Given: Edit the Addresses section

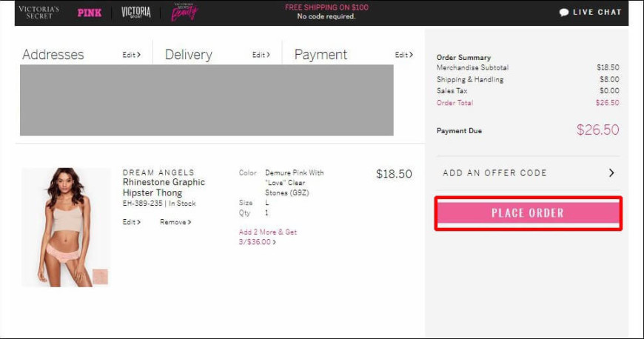Looking at the screenshot, I should 131,55.
